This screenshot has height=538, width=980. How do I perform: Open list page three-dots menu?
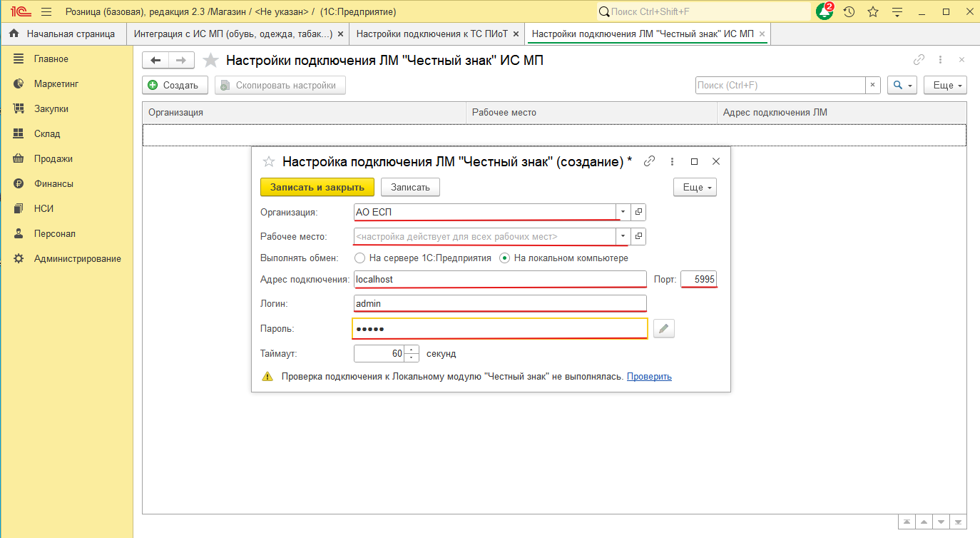[941, 60]
